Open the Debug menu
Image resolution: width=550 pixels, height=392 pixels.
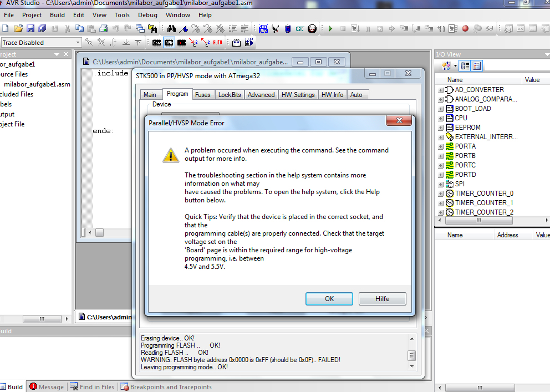pos(147,15)
